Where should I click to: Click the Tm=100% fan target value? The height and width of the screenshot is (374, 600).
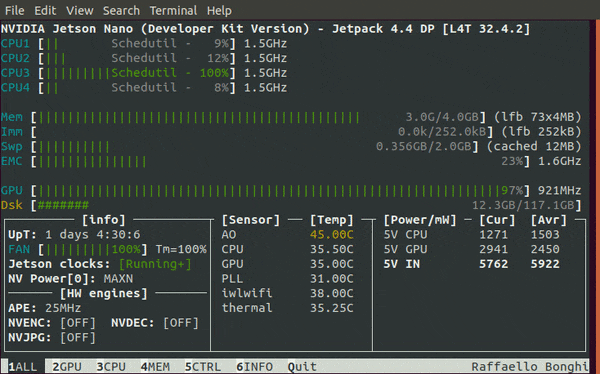(x=181, y=250)
